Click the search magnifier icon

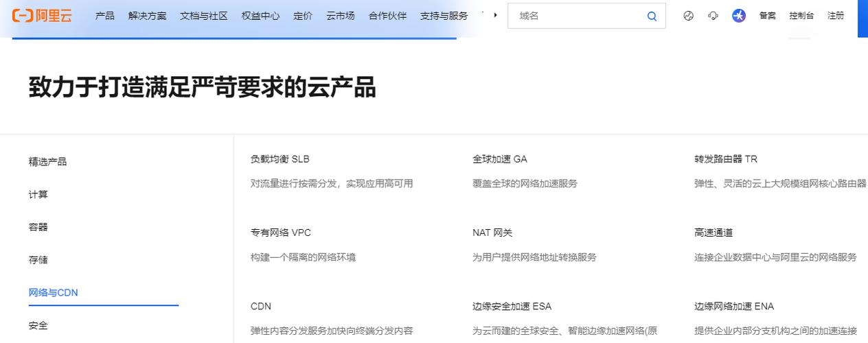(x=652, y=16)
